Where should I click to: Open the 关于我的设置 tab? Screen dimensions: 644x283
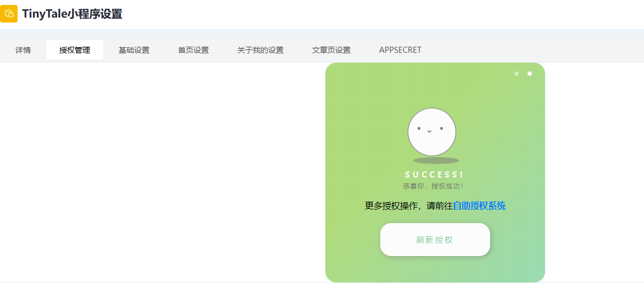260,50
